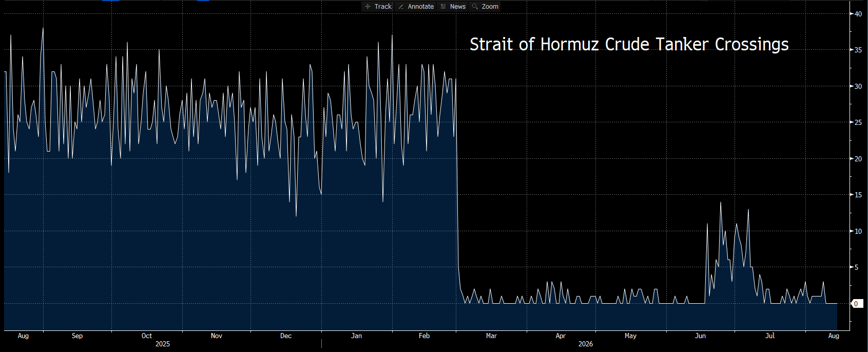The width and height of the screenshot is (868, 352).
Task: Click the Jun month label
Action: (700, 336)
